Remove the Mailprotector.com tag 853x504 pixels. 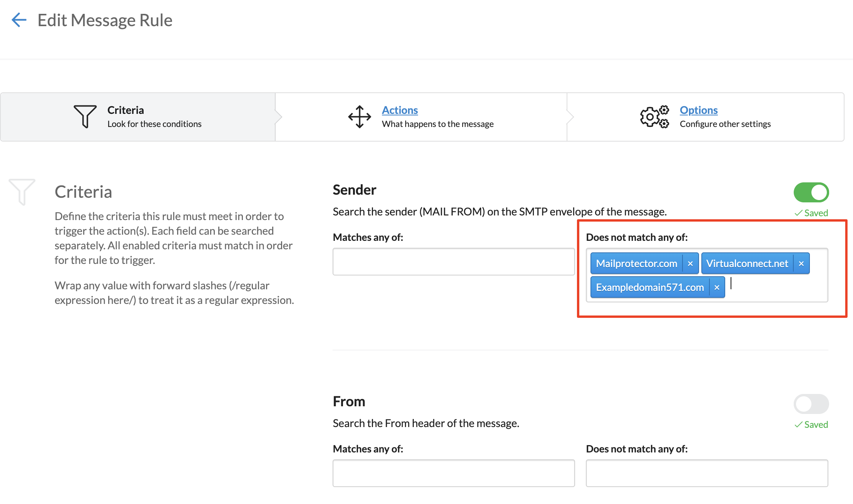690,264
